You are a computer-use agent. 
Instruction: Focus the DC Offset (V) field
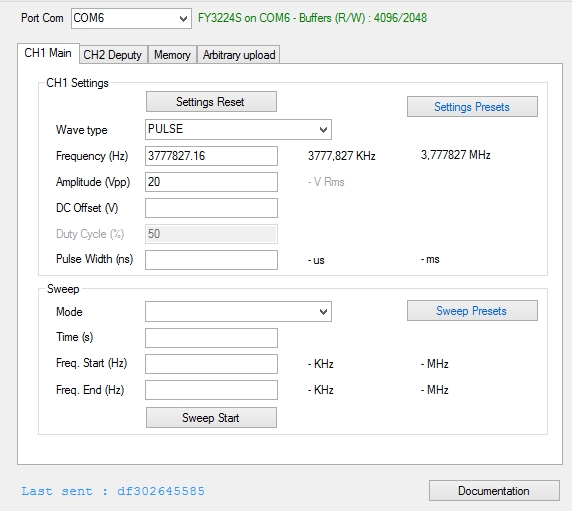coord(211,208)
